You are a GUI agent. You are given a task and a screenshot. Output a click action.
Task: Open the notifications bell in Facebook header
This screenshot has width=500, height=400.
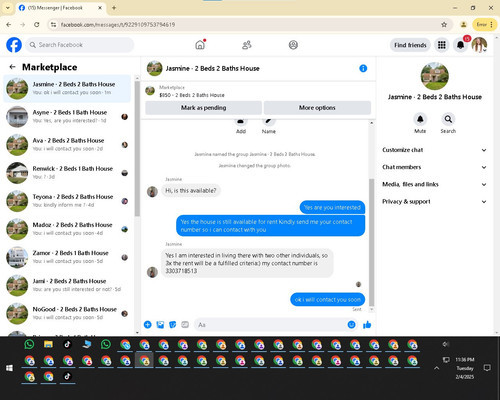[460, 45]
